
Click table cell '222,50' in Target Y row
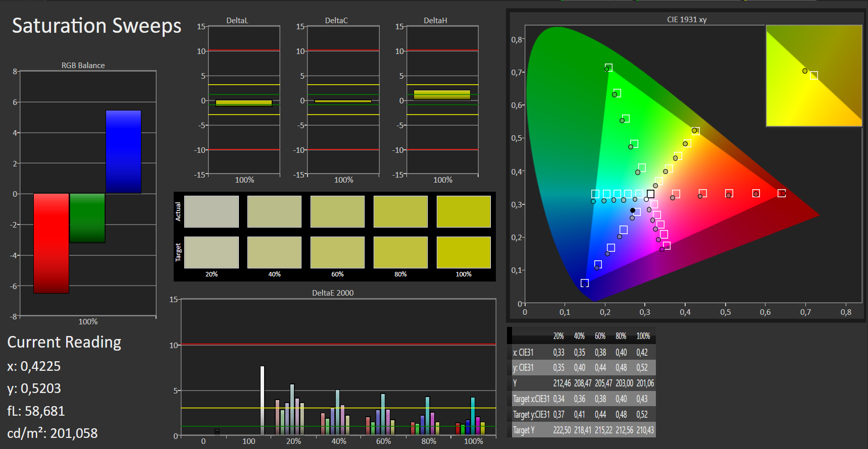click(562, 430)
